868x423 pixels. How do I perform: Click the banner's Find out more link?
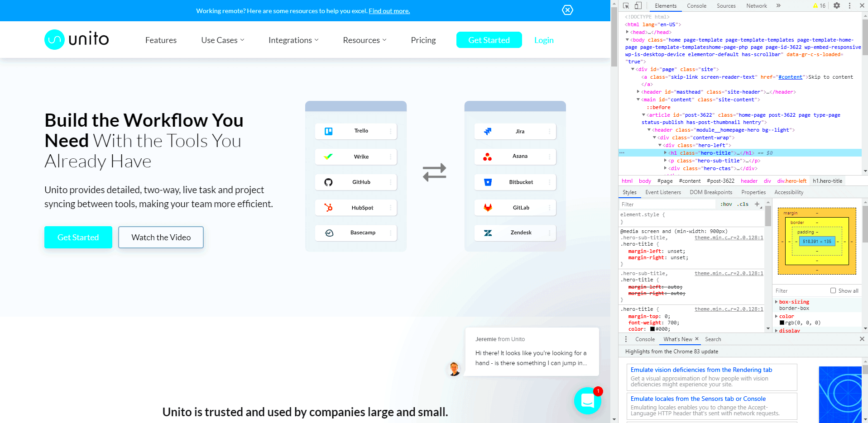pos(389,11)
